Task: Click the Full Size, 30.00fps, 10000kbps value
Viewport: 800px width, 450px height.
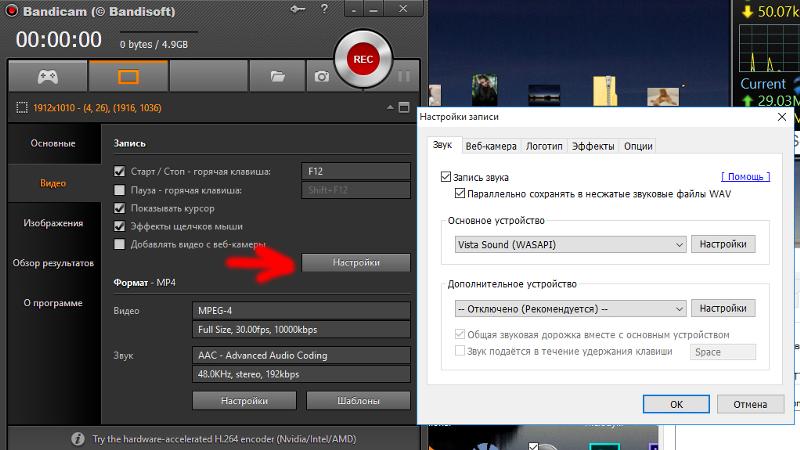Action: pos(301,330)
